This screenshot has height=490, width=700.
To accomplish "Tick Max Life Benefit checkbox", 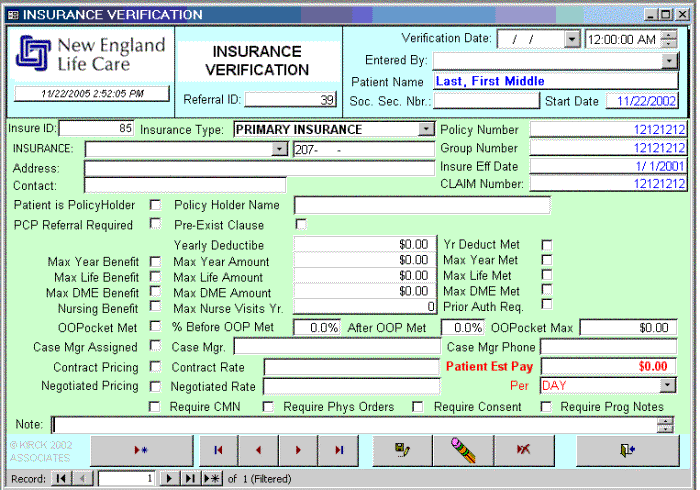I will (x=155, y=277).
